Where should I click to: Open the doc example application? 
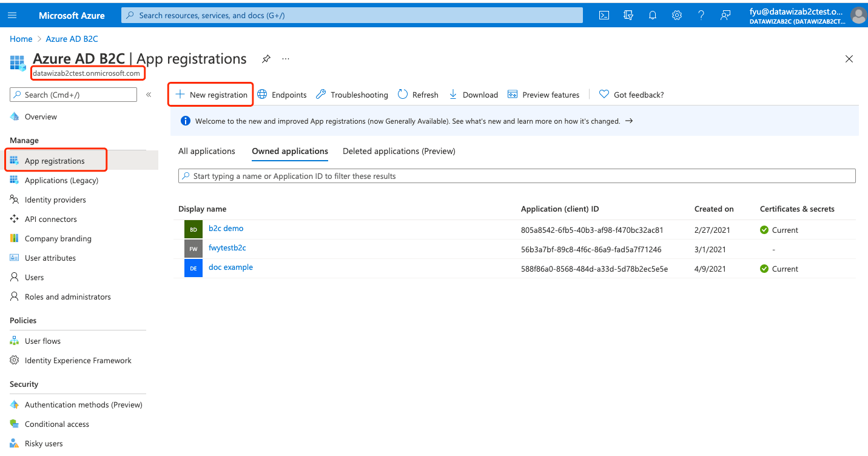230,267
